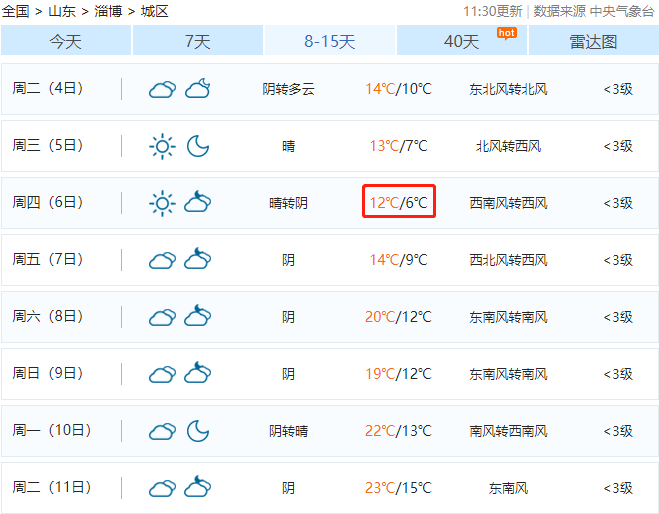Screen dimensions: 659x514
Task: Click 城区 in the breadcrumb
Action: tap(155, 11)
